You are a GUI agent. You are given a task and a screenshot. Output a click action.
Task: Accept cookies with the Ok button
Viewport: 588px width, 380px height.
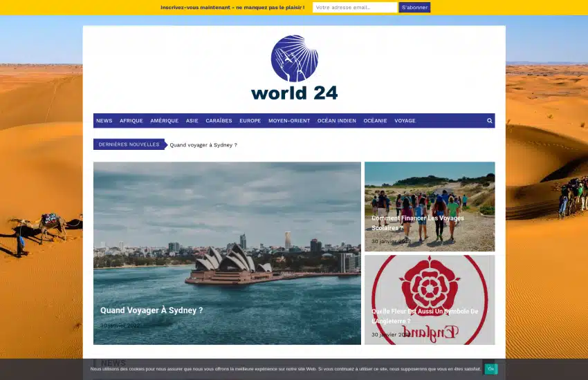490,369
